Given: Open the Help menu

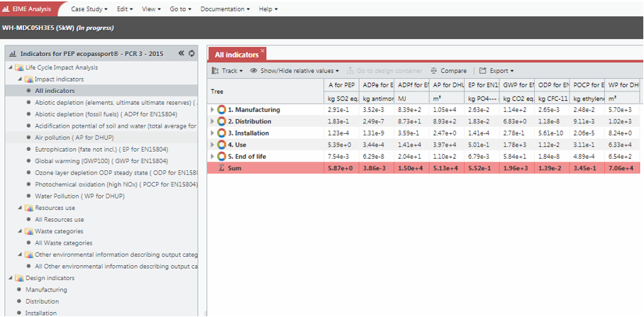Looking at the screenshot, I should click(268, 9).
